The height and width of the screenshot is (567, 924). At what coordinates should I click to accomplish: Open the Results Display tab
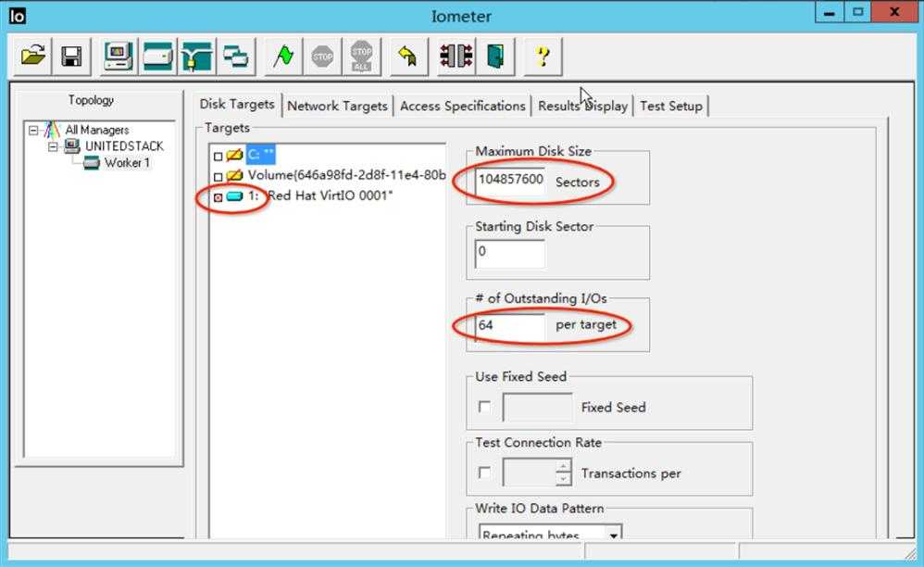tap(582, 107)
